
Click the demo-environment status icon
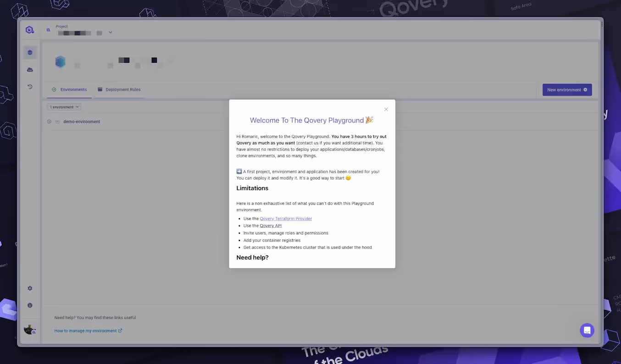coord(49,121)
